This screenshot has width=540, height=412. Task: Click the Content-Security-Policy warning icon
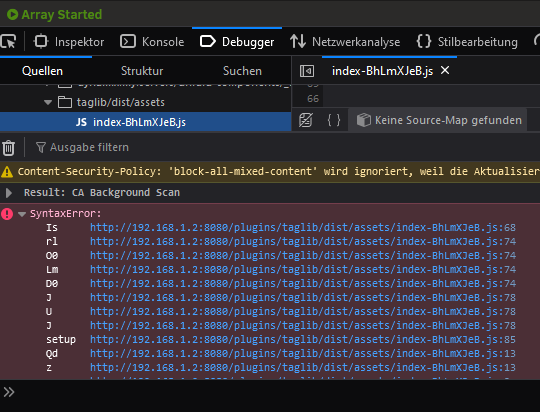click(7, 171)
